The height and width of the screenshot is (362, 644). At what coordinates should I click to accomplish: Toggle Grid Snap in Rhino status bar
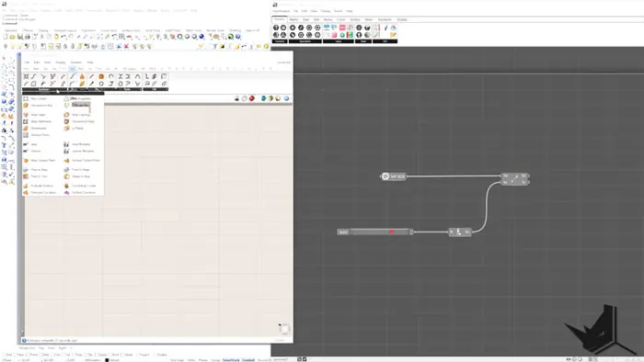tap(177, 360)
